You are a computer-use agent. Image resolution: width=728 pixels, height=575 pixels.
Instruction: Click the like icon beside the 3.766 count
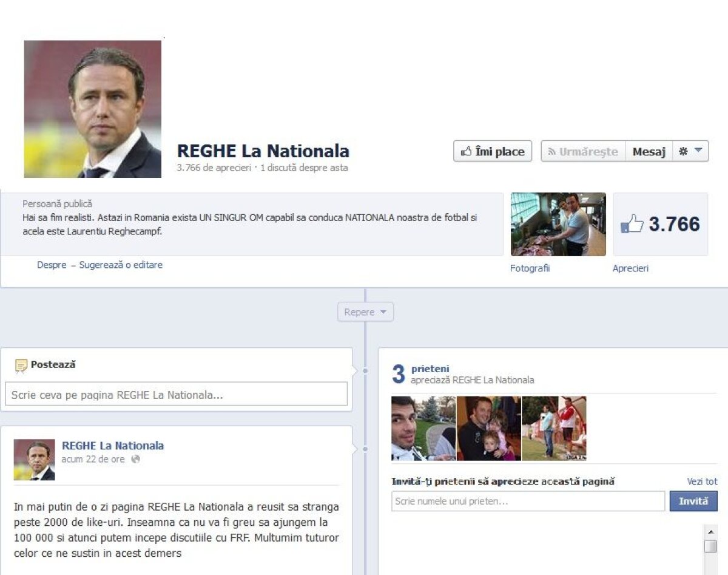coord(631,223)
